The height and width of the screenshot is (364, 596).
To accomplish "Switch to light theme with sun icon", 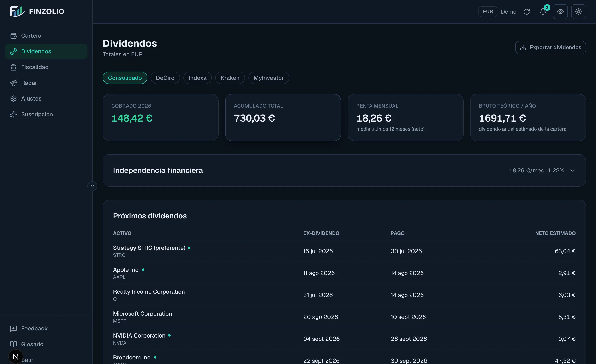I will pyautogui.click(x=578, y=12).
